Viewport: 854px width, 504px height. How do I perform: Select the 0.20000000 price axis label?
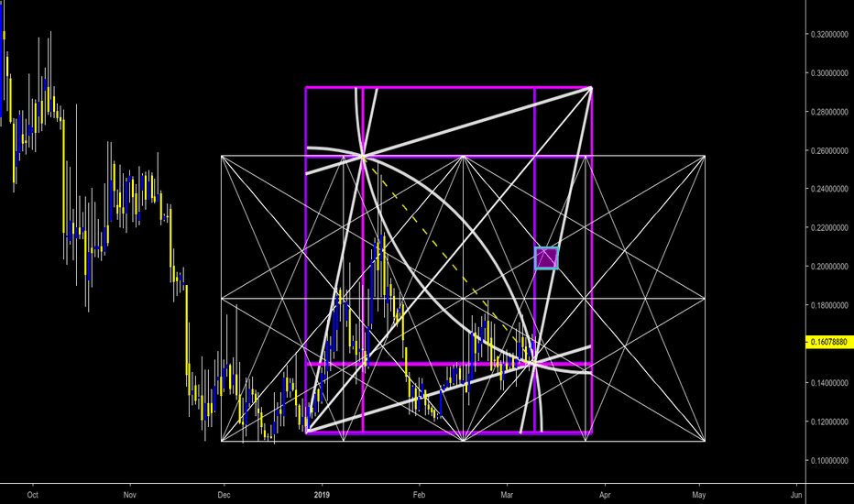coord(829,267)
